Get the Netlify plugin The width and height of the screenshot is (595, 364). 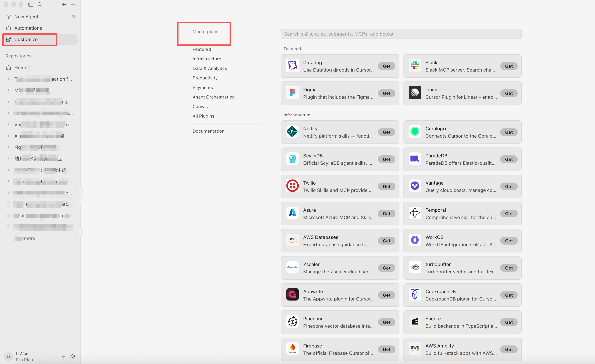click(386, 132)
